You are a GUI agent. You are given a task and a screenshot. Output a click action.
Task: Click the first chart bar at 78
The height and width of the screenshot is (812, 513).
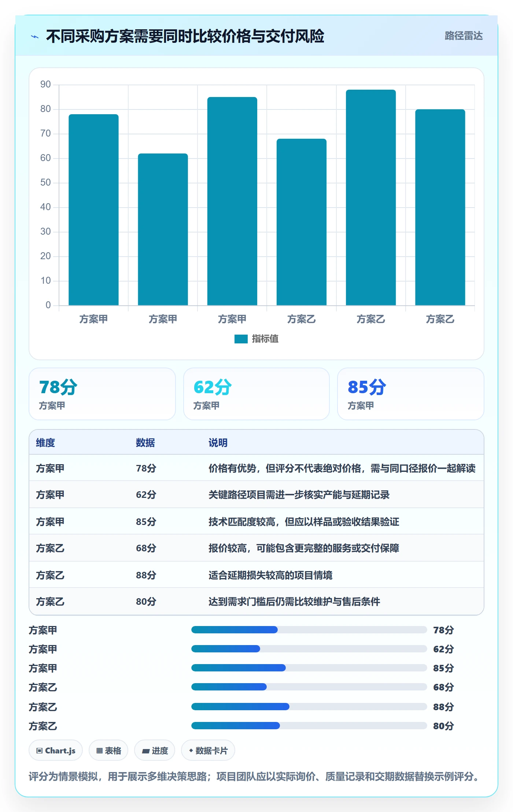(93, 210)
